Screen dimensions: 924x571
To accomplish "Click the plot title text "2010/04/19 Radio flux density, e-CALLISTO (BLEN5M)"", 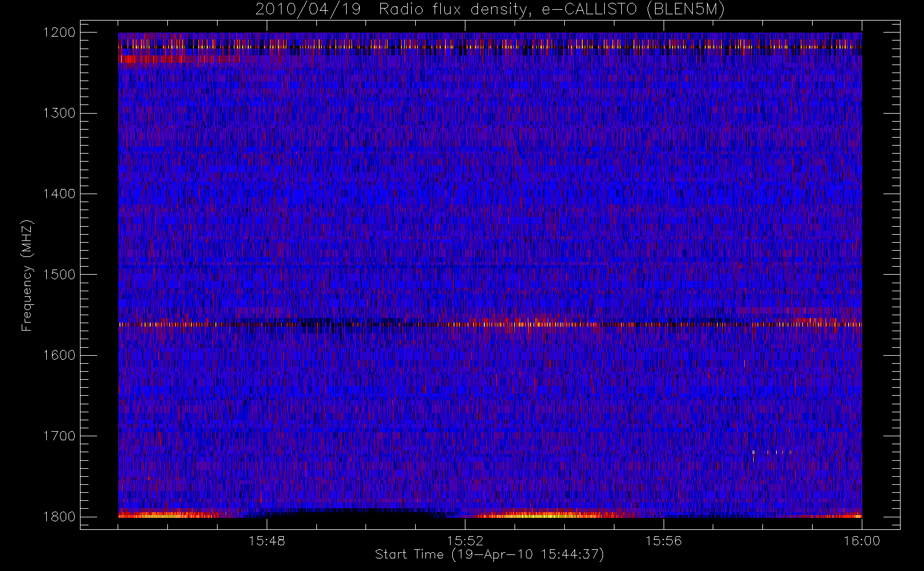I will click(489, 10).
